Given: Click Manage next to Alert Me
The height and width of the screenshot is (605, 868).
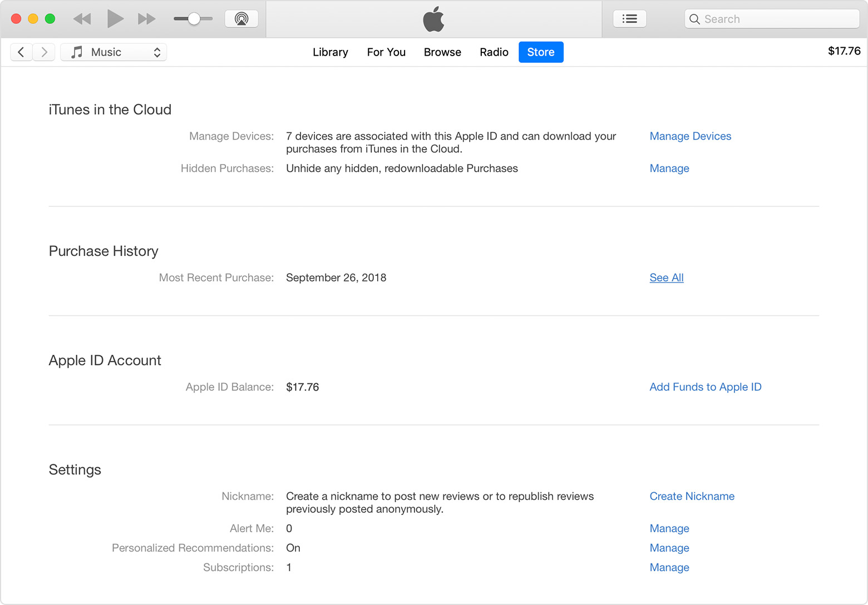Looking at the screenshot, I should 669,528.
